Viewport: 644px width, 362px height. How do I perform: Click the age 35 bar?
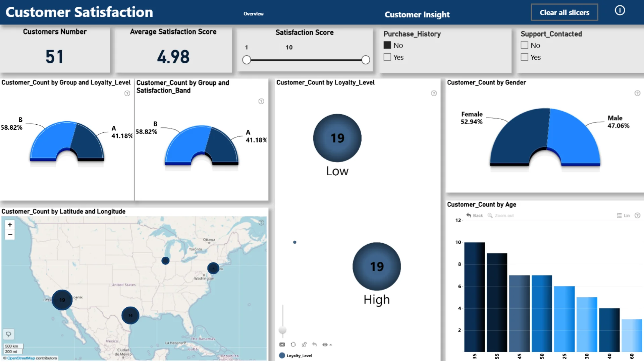[x=474, y=297]
